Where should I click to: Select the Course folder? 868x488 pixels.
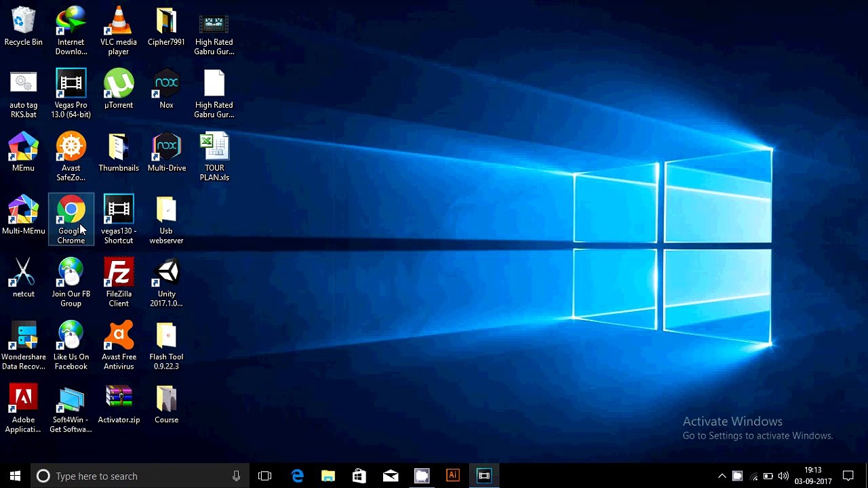[166, 405]
